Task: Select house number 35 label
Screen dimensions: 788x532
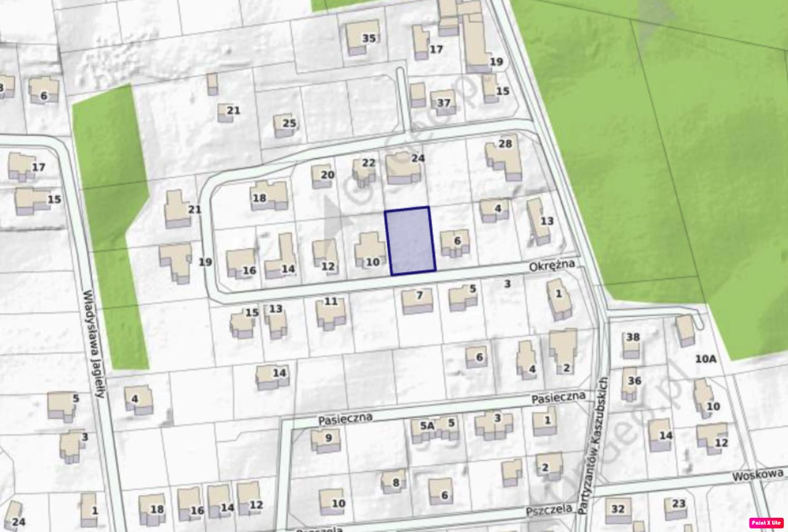Action: 369,38
